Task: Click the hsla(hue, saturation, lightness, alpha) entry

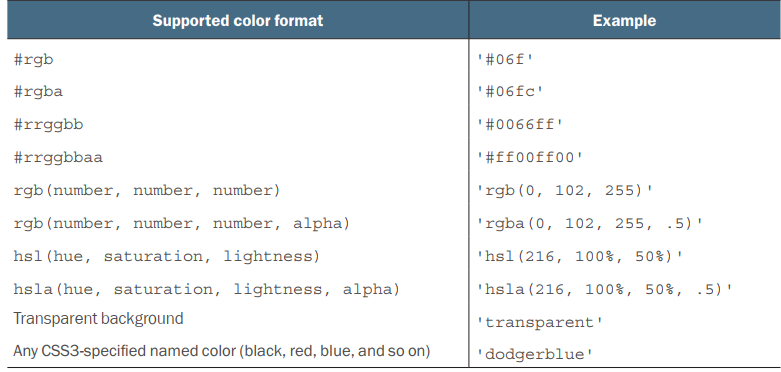Action: [x=207, y=289]
